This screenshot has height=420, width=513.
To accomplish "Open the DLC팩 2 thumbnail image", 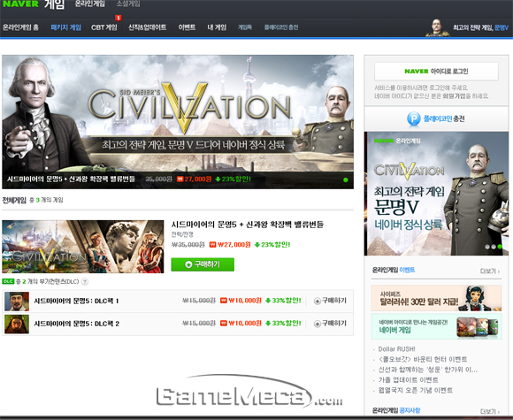I will tap(17, 325).
